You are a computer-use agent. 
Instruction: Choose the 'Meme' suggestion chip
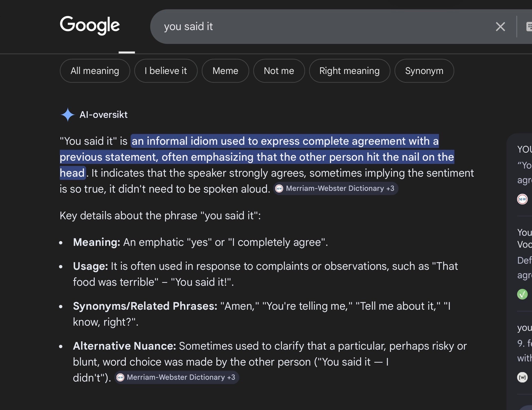pyautogui.click(x=225, y=71)
